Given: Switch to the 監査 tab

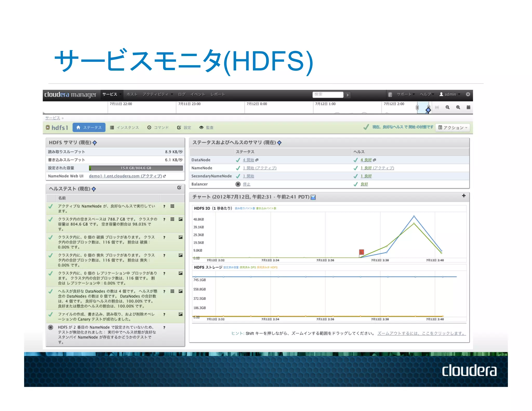Looking at the screenshot, I should 206,128.
